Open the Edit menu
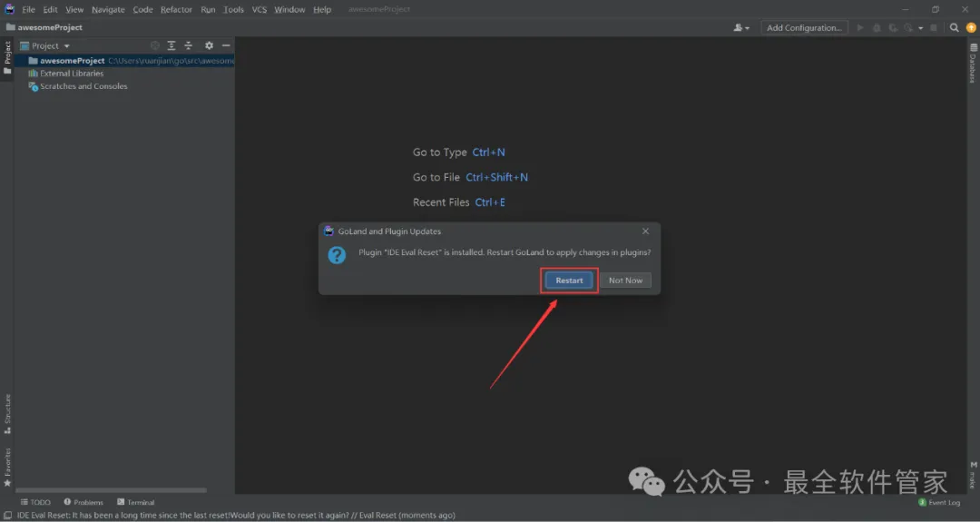The width and height of the screenshot is (980, 522). pos(50,9)
